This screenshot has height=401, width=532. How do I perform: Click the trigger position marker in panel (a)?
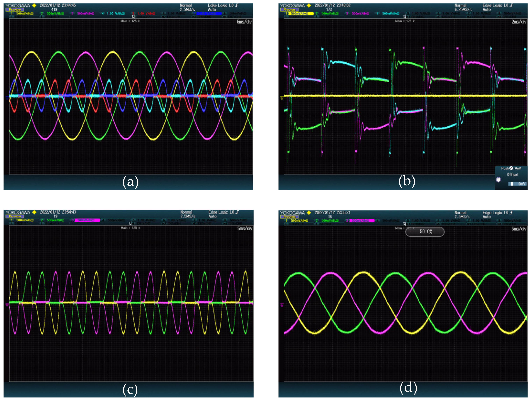(x=133, y=17)
